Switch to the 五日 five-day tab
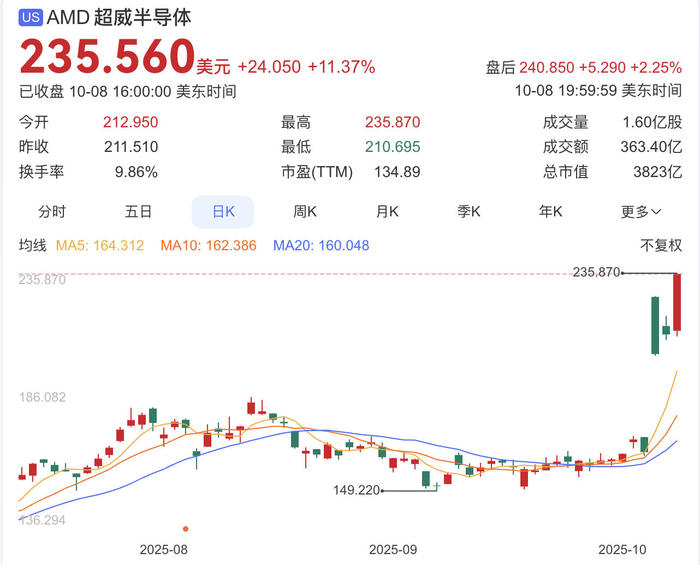Image resolution: width=700 pixels, height=565 pixels. 139,212
